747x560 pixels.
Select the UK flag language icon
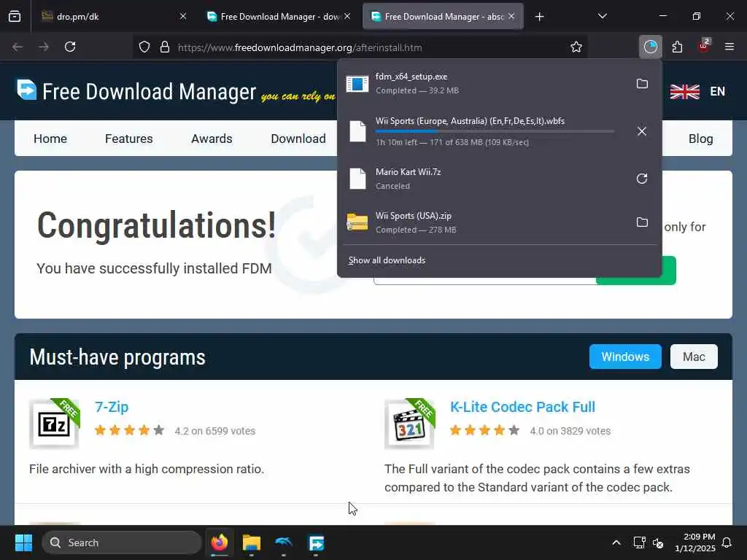684,91
